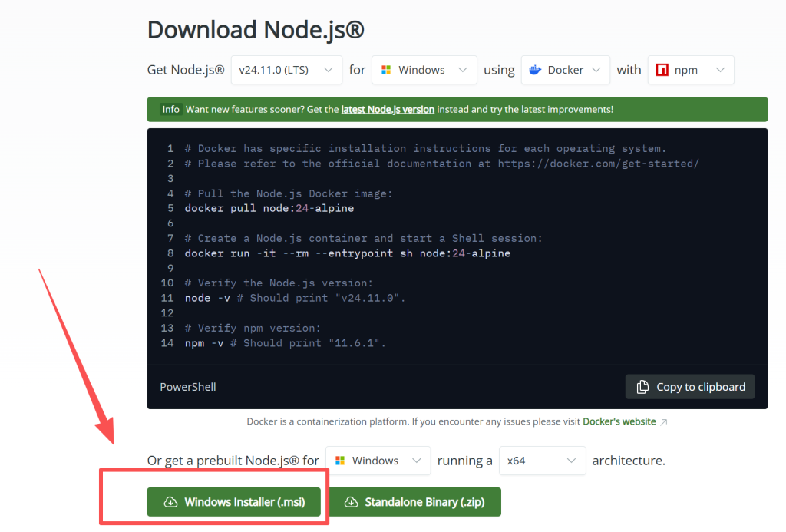Image resolution: width=786 pixels, height=532 pixels.
Task: Click the red npm logo icon
Action: point(662,70)
